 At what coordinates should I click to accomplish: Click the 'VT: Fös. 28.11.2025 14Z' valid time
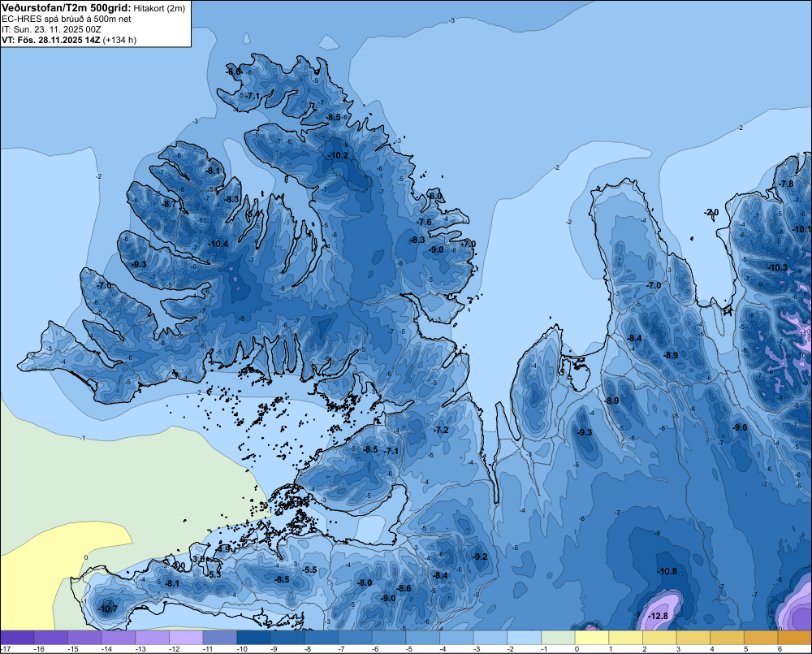pos(50,40)
